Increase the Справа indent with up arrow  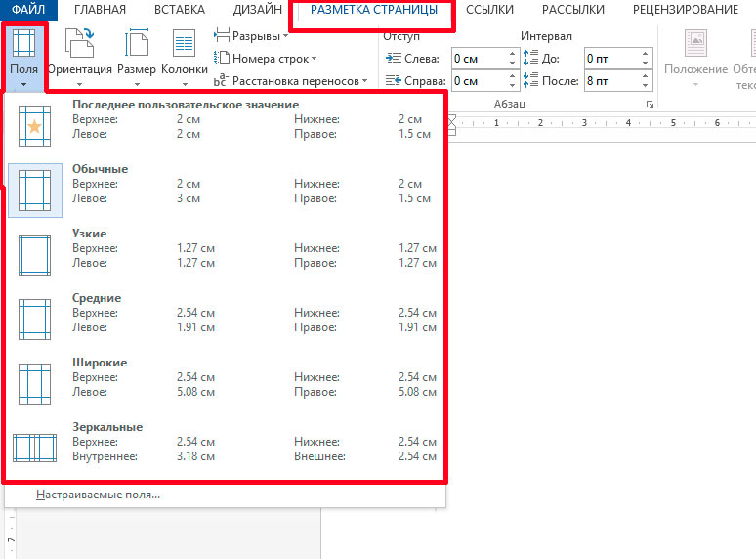512,75
